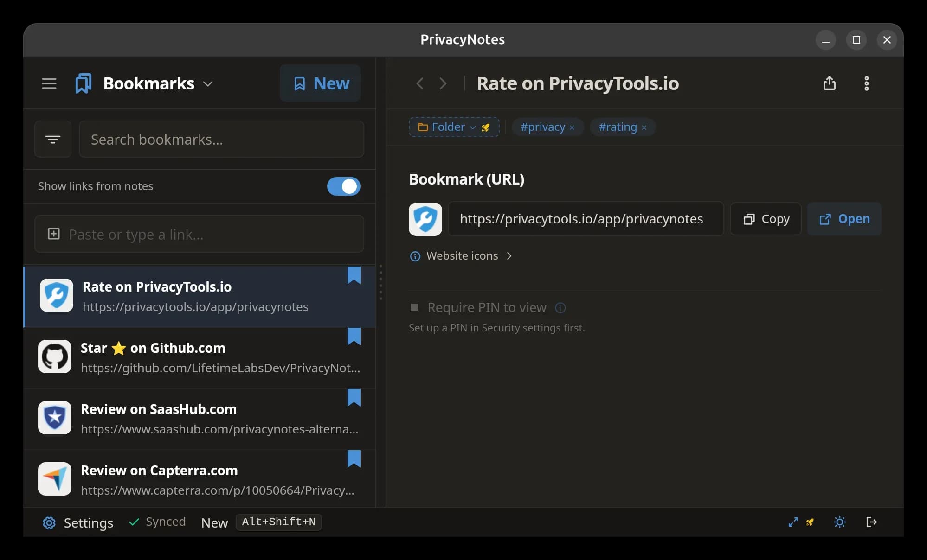Expand the Website icons section

509,256
